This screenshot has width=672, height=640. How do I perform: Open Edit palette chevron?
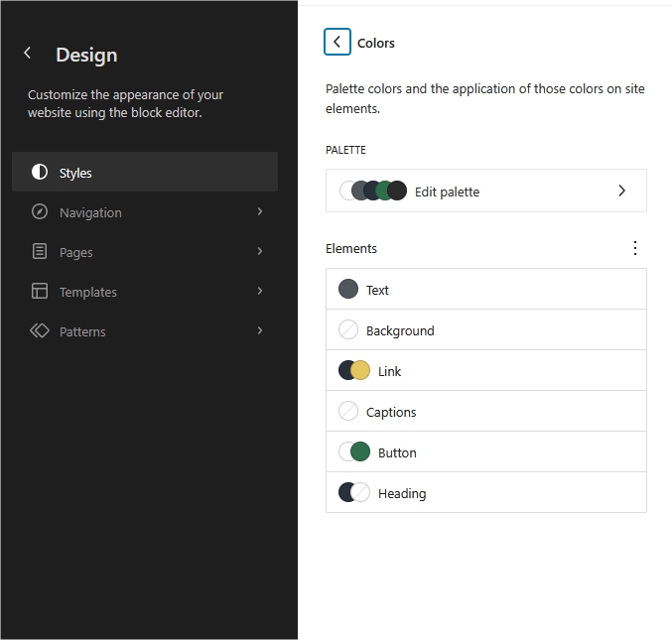point(622,191)
